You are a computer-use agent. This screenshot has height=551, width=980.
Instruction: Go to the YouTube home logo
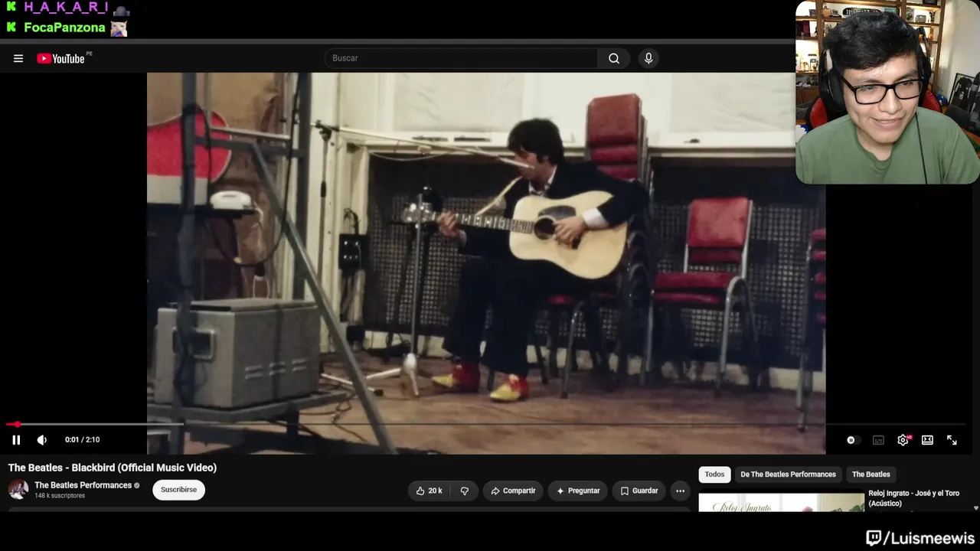tap(60, 58)
